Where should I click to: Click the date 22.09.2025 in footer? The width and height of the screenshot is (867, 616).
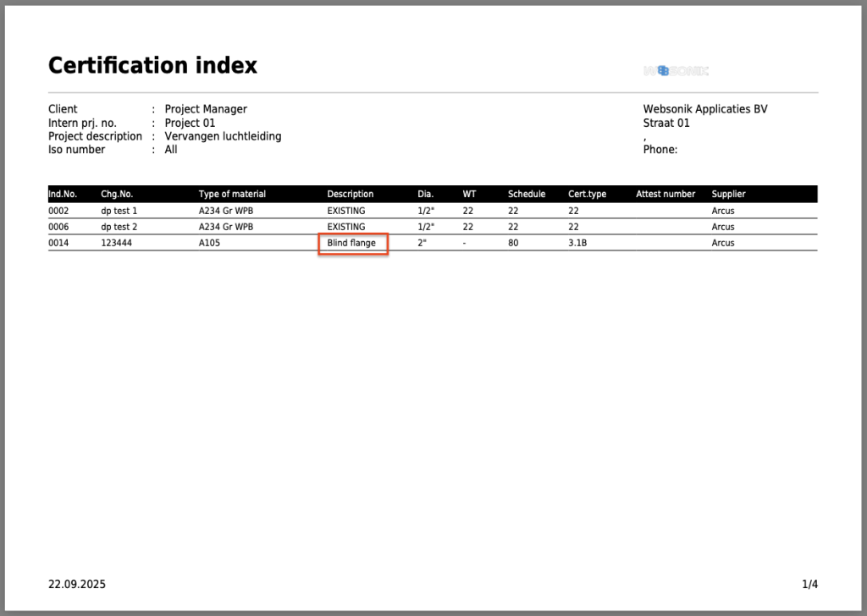(77, 585)
